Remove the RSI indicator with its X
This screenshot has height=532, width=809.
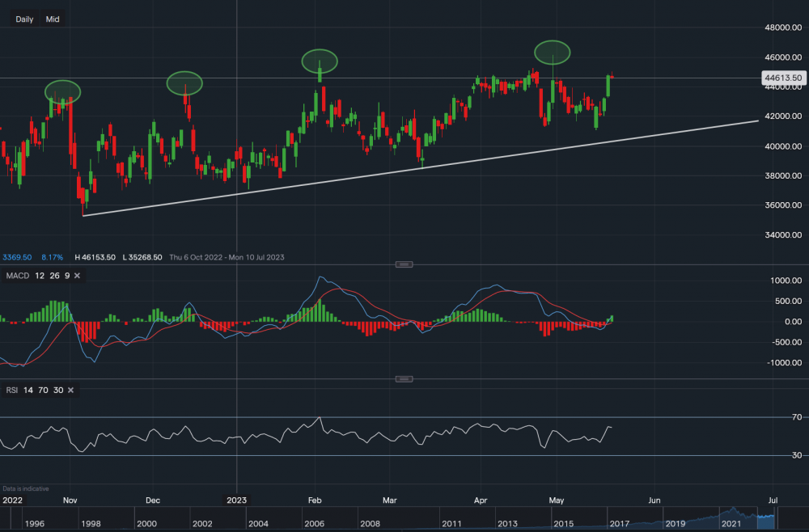point(70,391)
